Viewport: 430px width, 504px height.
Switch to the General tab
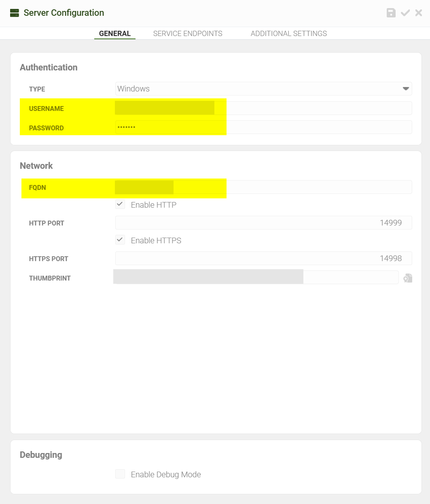pos(115,34)
